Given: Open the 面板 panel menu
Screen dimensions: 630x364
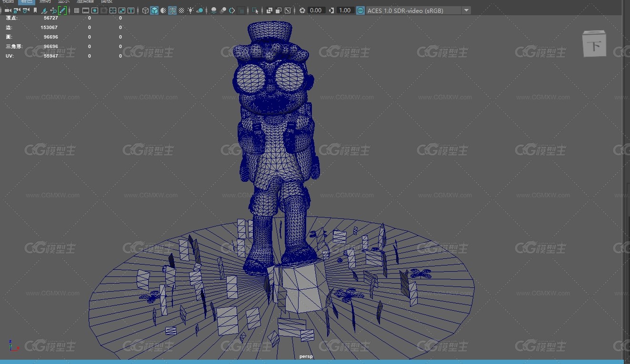Looking at the screenshot, I should pos(107,1).
